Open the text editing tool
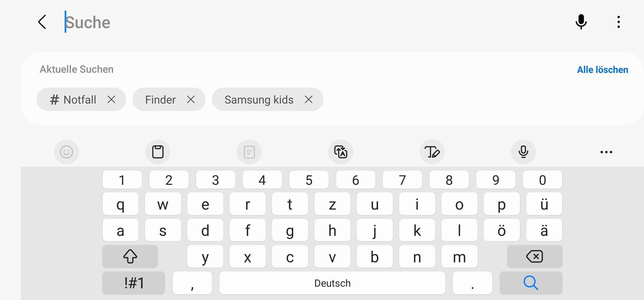Viewport: 644px width, 300px height. pyautogui.click(x=432, y=152)
